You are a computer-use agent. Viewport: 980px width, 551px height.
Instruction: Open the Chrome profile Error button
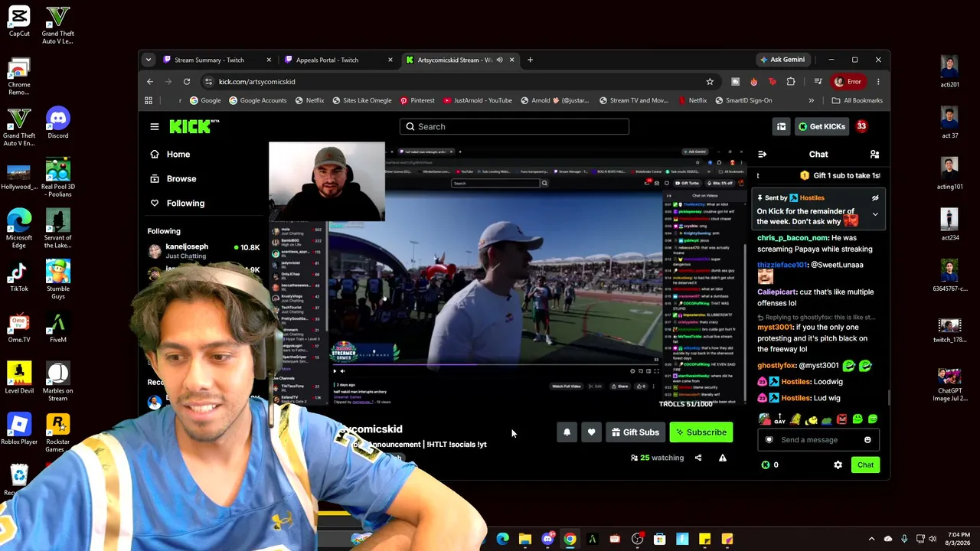point(848,82)
